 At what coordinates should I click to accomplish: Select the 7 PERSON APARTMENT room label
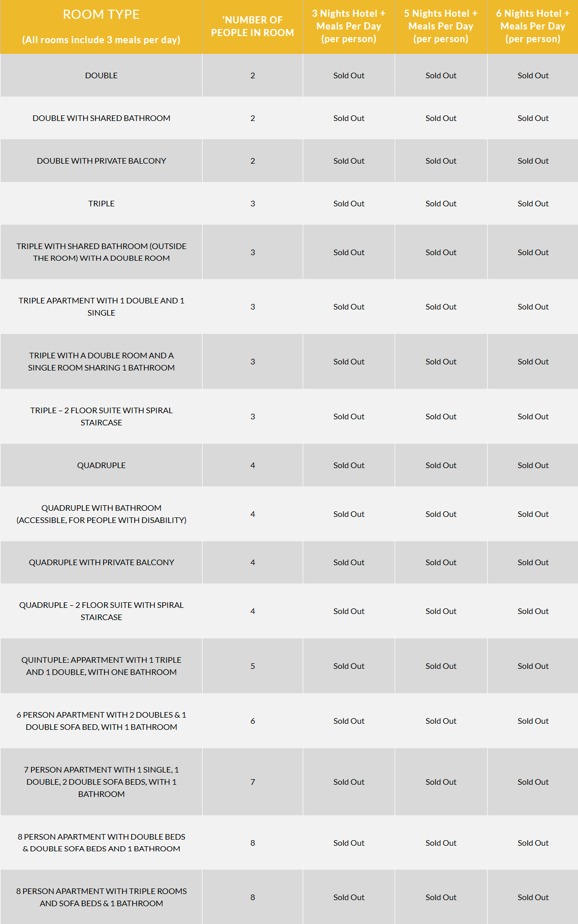101,782
